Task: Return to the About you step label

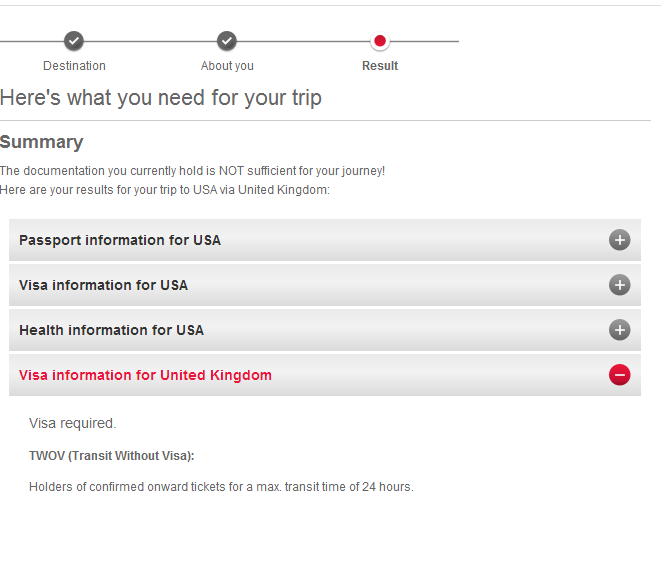Action: pyautogui.click(x=227, y=66)
